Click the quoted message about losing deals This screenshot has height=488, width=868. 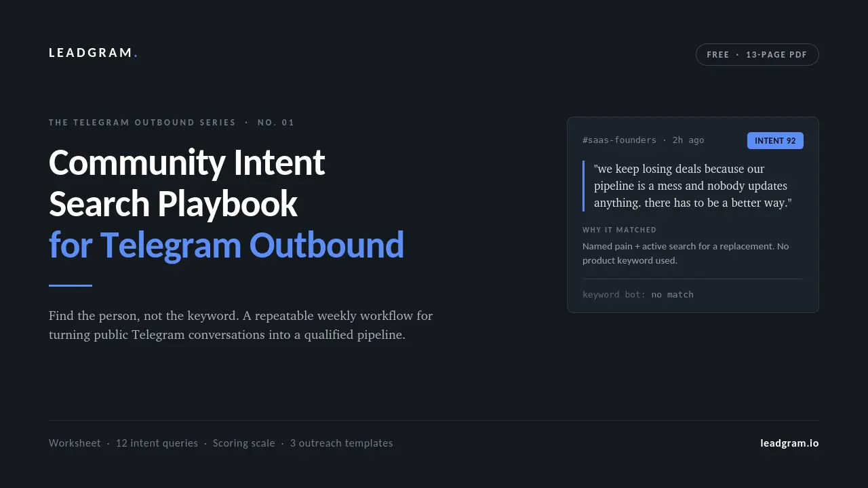[x=692, y=186]
